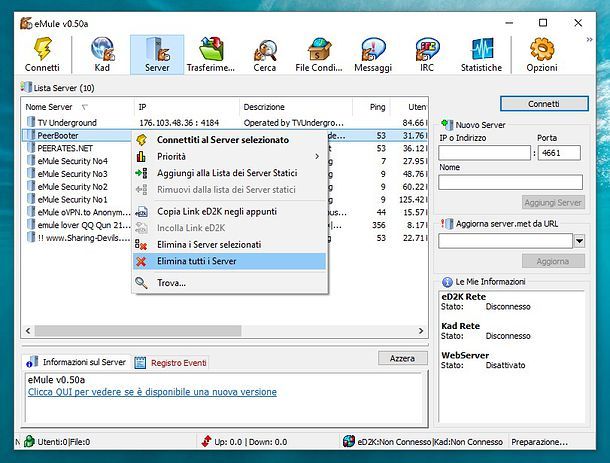Select the Server toolbar icon

coord(157,49)
